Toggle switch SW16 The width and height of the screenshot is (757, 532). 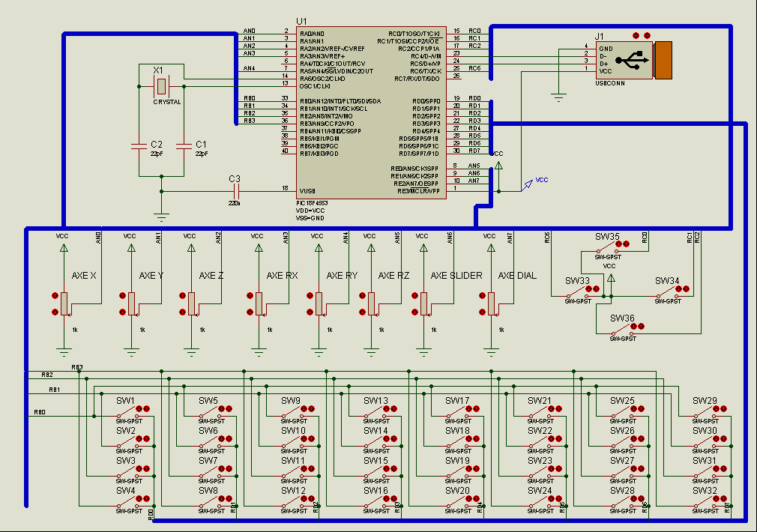point(374,503)
